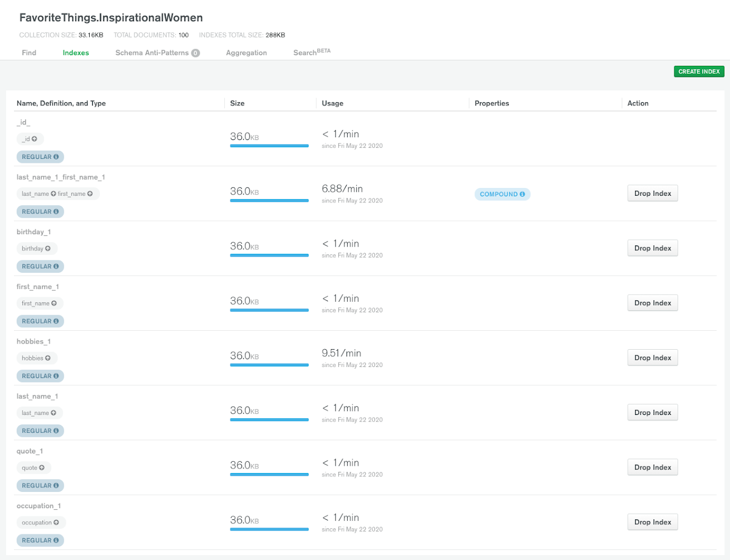Click 'Name, Definition, and Type' column header
This screenshot has height=560, width=730.
(x=61, y=103)
